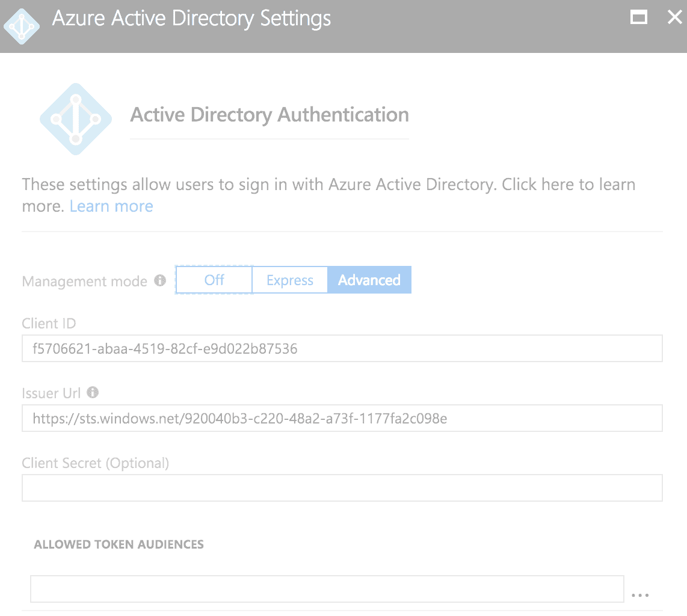Click the Management mode label

pos(85,281)
